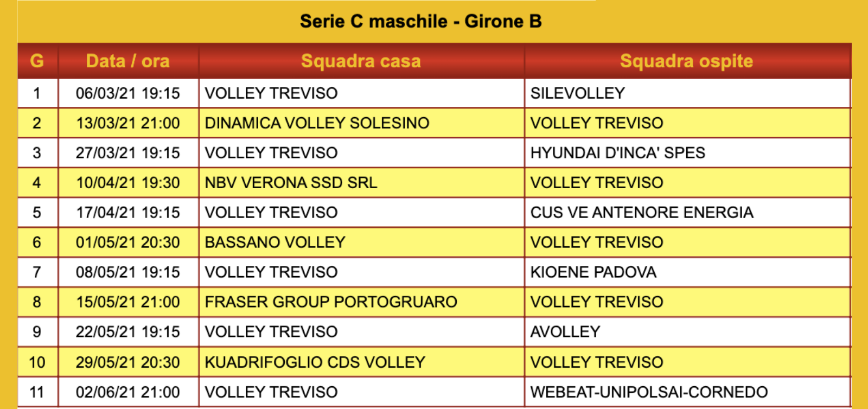Screen dimensions: 868x409
Task: Select the KUADRIFOGLIO CDS VOLLEY cell
Action: [x=315, y=362]
